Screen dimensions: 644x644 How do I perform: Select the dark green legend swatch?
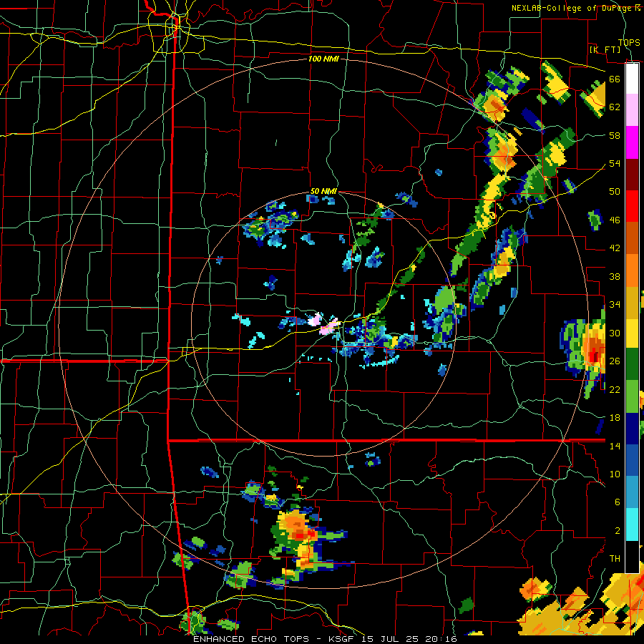[x=632, y=364]
